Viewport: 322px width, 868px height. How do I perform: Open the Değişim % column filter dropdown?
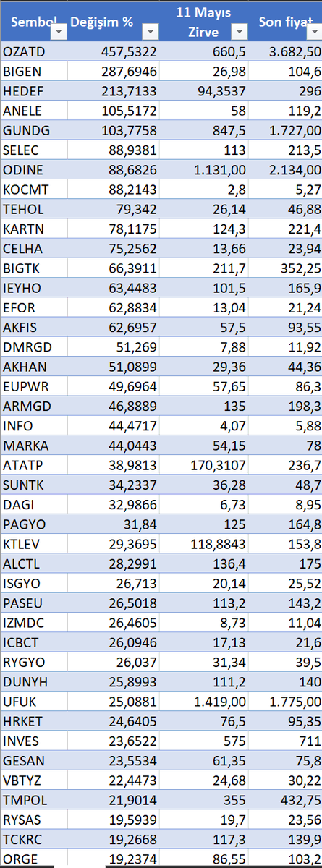pos(150,32)
